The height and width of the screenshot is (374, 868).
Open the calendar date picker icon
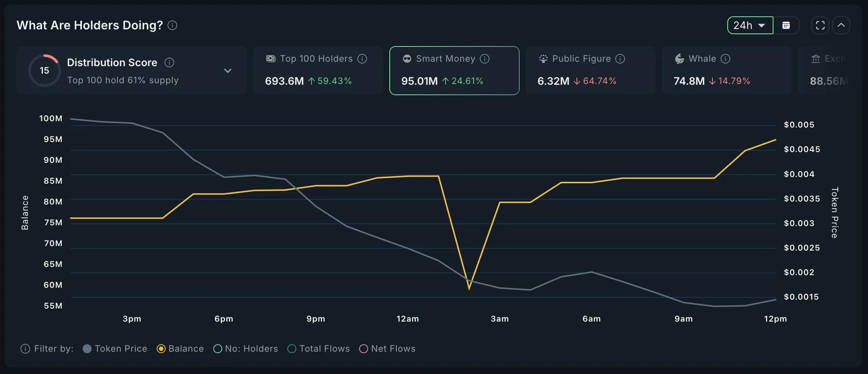(x=786, y=25)
